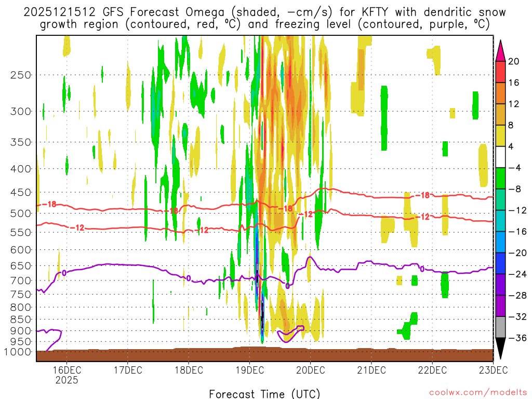Click the 350 pressure level label

coord(21,142)
